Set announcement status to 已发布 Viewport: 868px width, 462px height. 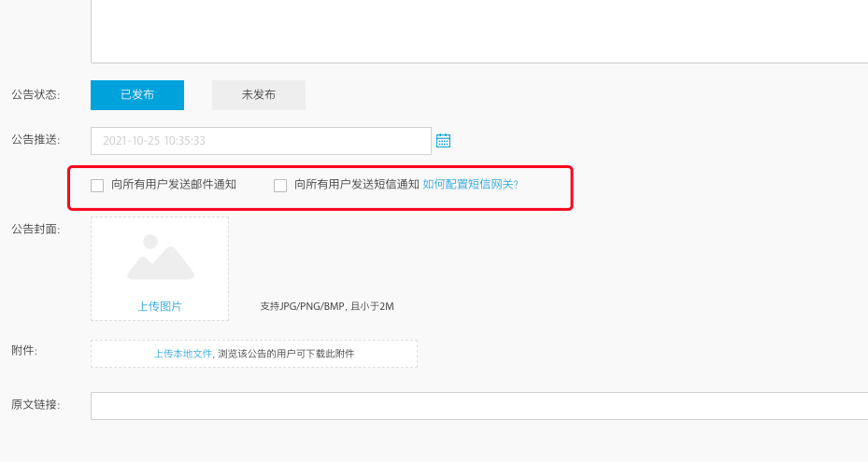tap(137, 94)
